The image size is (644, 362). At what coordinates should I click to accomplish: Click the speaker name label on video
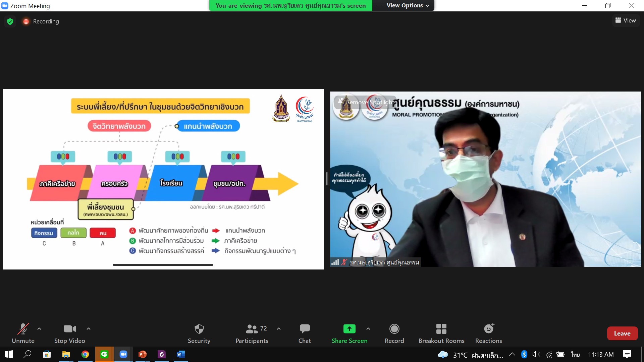tap(384, 262)
